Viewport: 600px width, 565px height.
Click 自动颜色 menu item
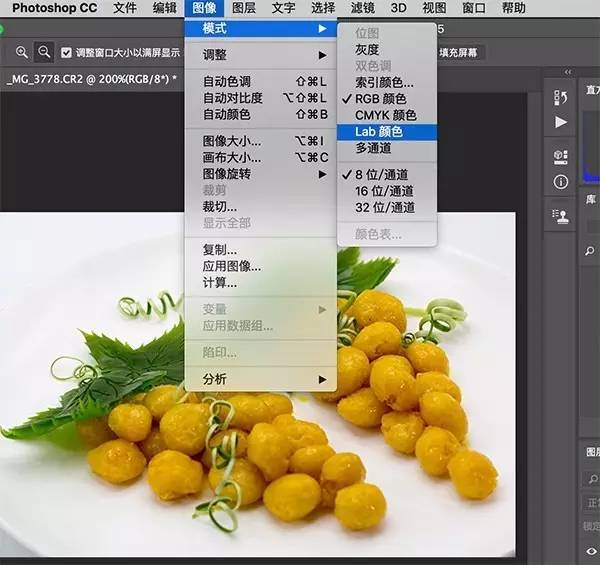[261, 114]
